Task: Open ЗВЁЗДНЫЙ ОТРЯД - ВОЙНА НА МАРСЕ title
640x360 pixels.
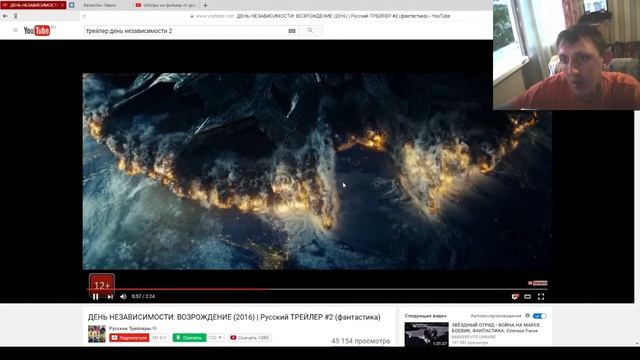Action: (496, 328)
